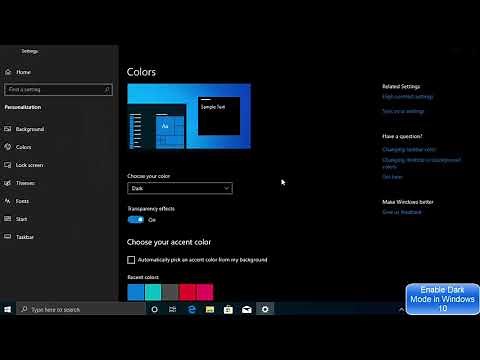Open Fonts settings

[17, 201]
